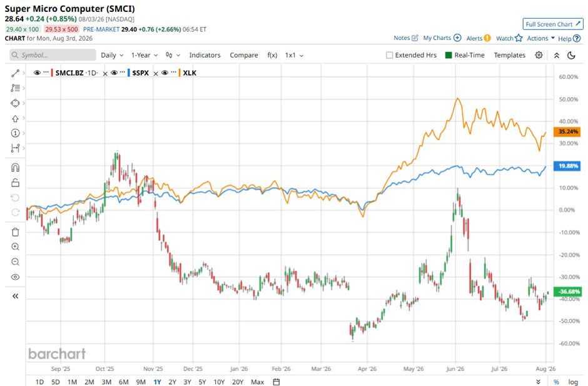Open the Actions dropdown menu
This screenshot has width=588, height=386.
[x=540, y=38]
